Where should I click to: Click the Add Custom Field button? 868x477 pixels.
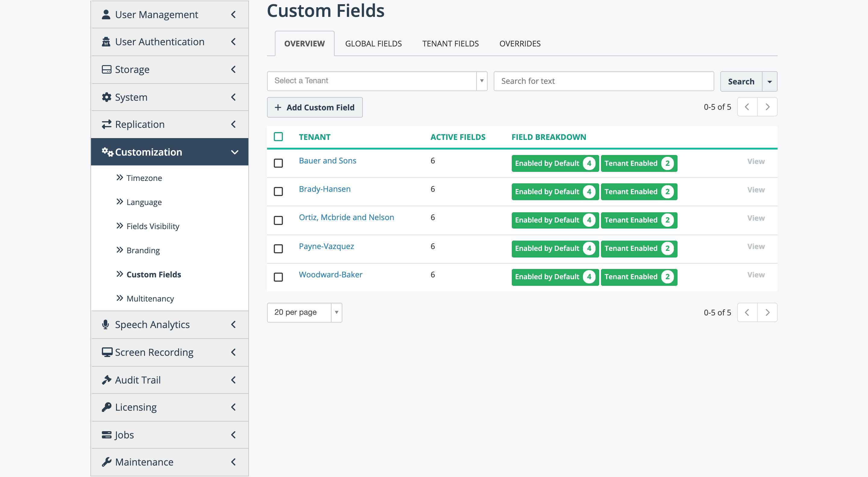pyautogui.click(x=315, y=107)
